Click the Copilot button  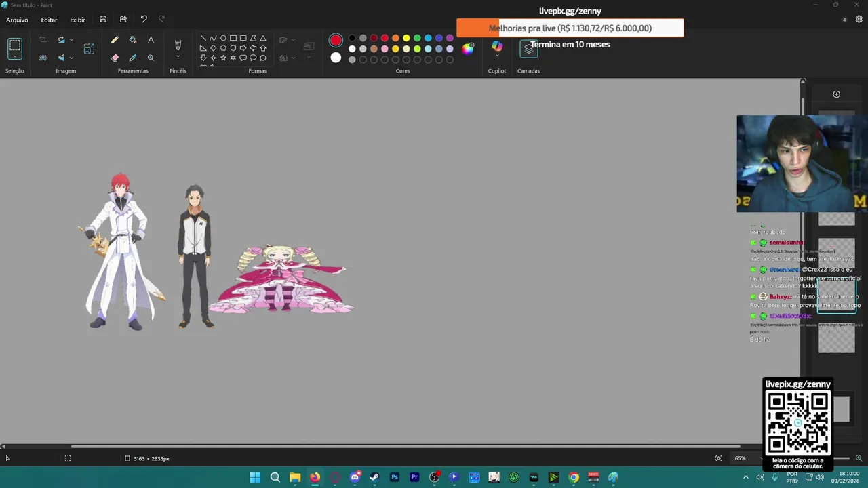click(497, 45)
